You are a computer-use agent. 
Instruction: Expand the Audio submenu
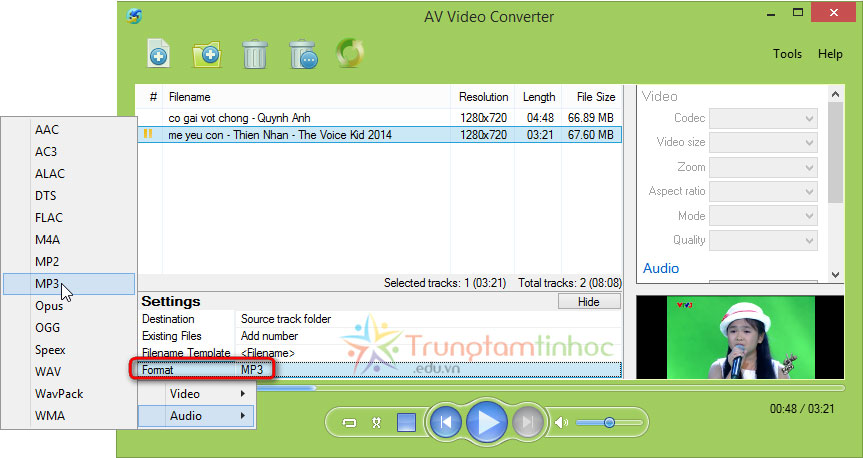(x=196, y=416)
